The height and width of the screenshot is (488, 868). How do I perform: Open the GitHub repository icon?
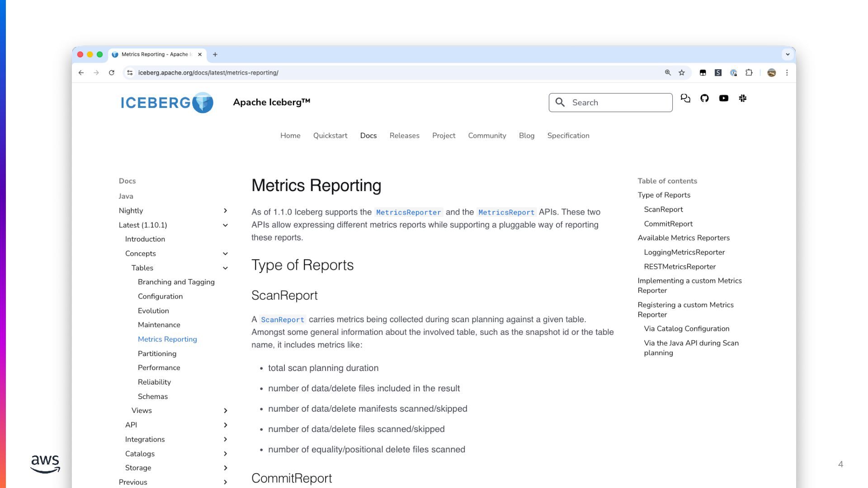[x=704, y=99]
